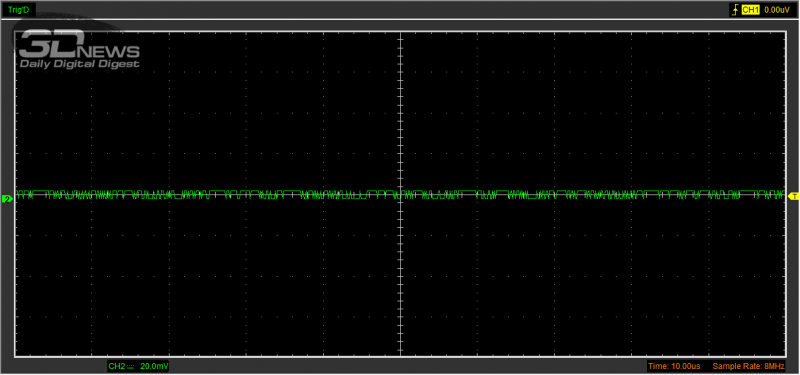
Task: Click the 0.00uV trigger level readout
Action: tap(777, 10)
